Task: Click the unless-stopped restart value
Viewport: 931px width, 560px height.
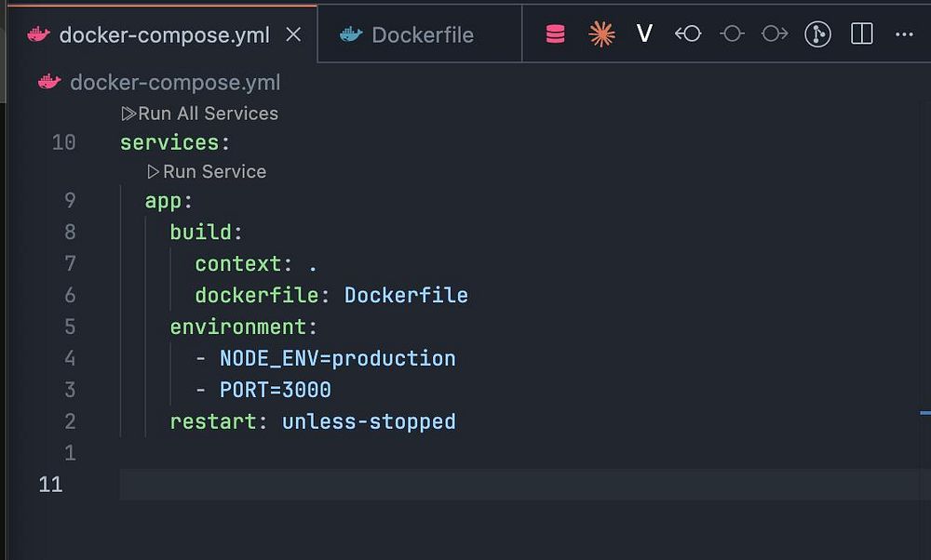Action: coord(369,421)
